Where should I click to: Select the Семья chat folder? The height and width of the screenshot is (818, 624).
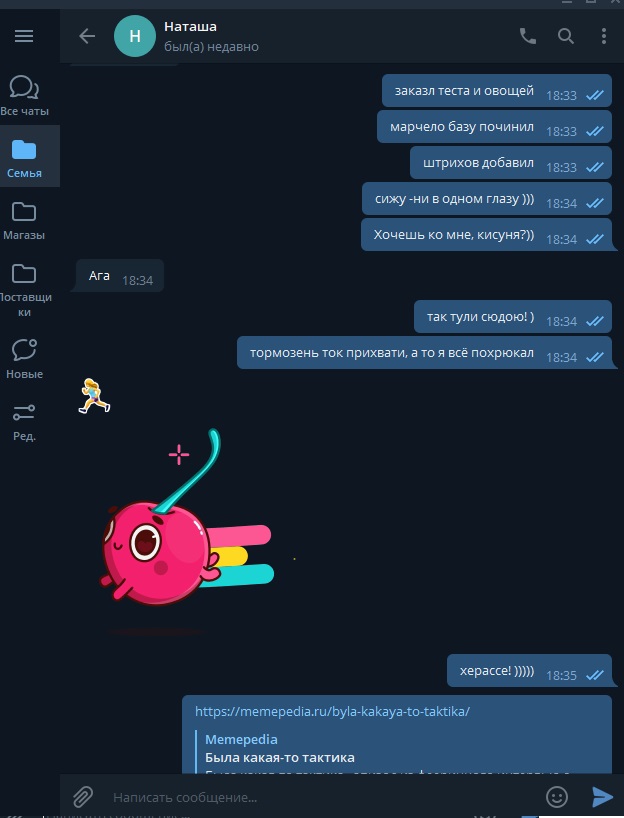click(24, 157)
